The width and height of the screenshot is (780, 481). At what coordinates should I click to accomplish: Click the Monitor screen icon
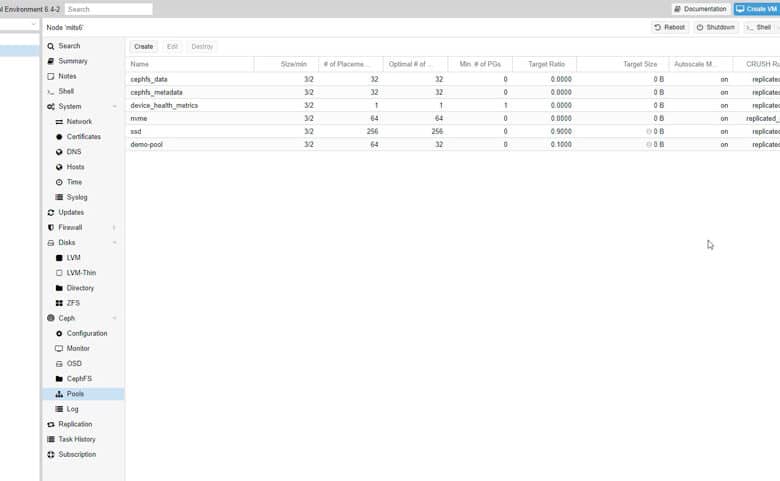coord(59,348)
